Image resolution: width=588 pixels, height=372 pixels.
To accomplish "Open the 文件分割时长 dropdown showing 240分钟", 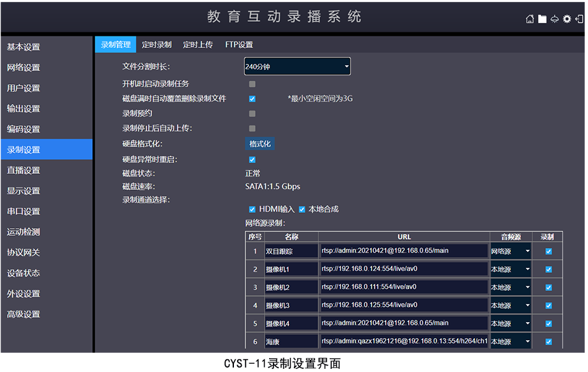I will pyautogui.click(x=297, y=66).
